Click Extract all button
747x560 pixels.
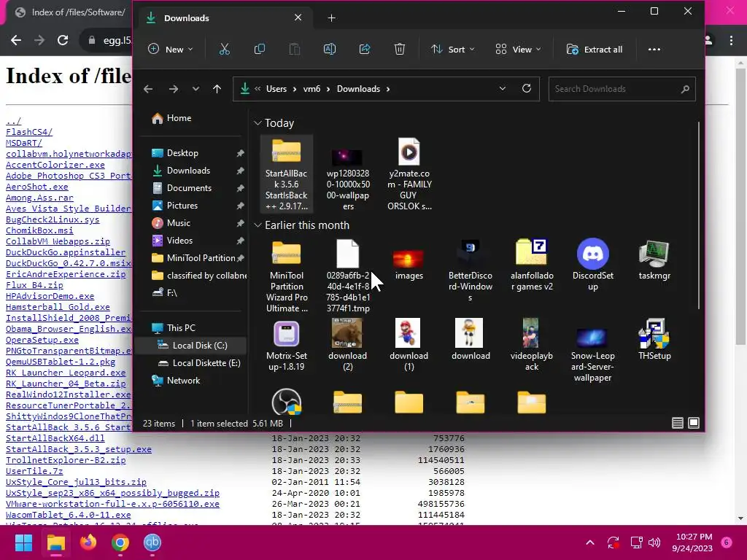click(594, 49)
